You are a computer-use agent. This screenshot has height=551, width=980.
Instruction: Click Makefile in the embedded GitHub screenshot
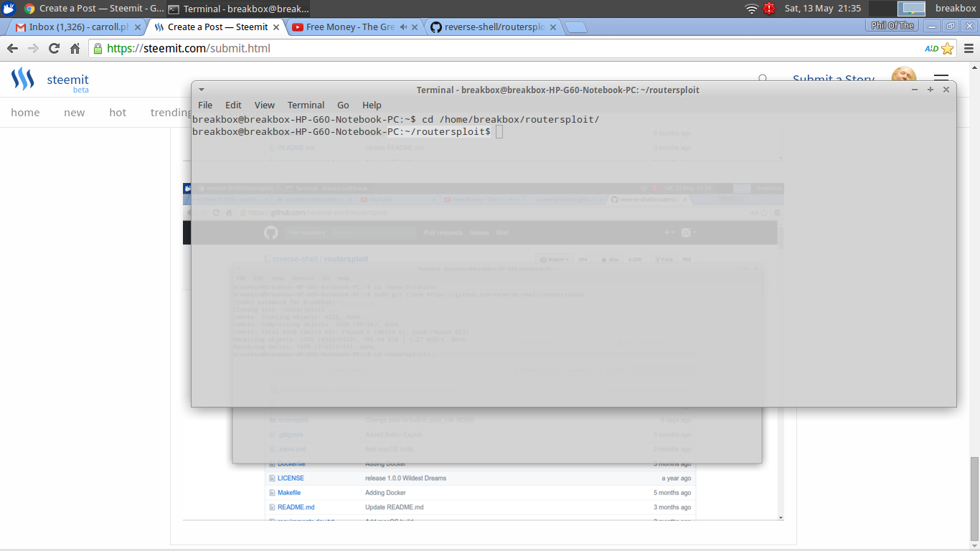point(289,493)
